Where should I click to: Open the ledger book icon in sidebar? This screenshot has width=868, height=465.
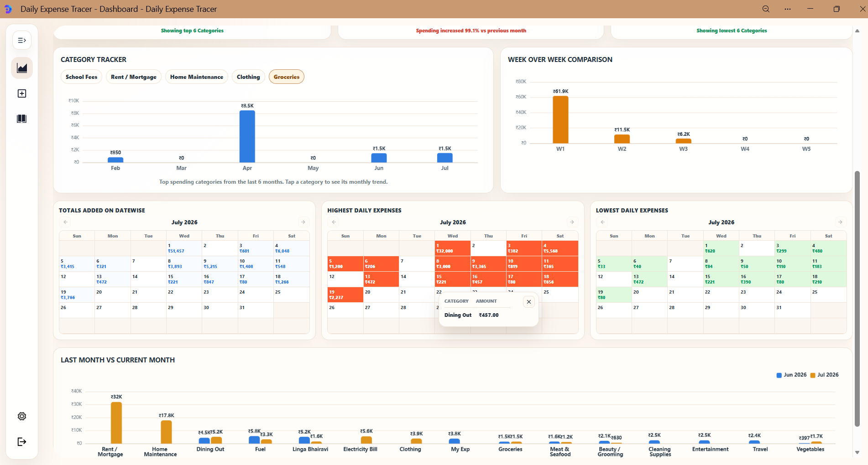coord(22,119)
